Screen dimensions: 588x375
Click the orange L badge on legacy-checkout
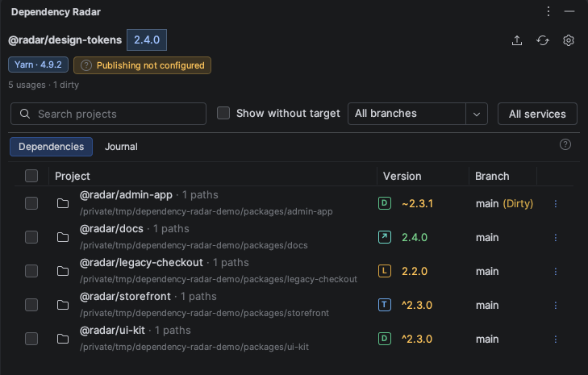(385, 271)
